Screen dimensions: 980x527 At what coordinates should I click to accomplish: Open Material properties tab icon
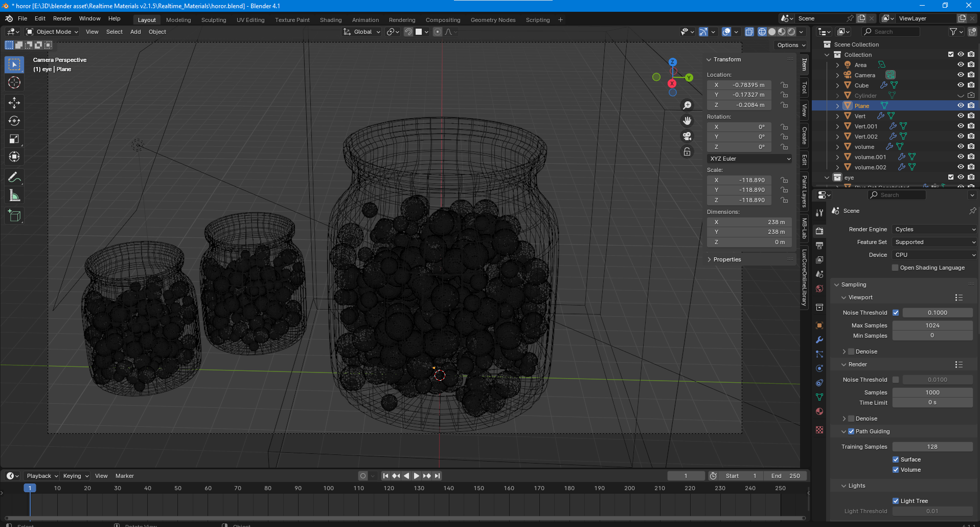click(x=819, y=411)
